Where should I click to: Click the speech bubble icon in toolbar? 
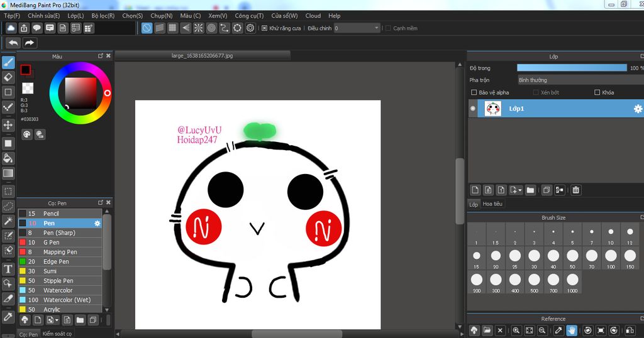37,28
